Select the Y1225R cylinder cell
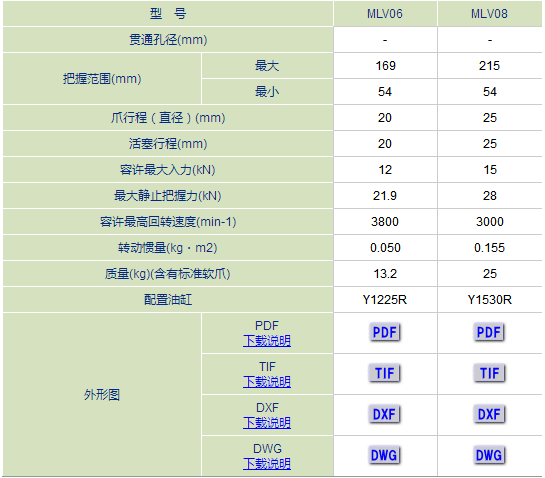The width and height of the screenshot is (545, 478). 385,300
